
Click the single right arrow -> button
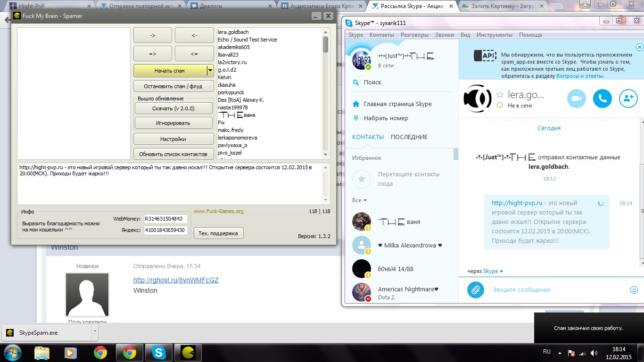[x=153, y=35]
